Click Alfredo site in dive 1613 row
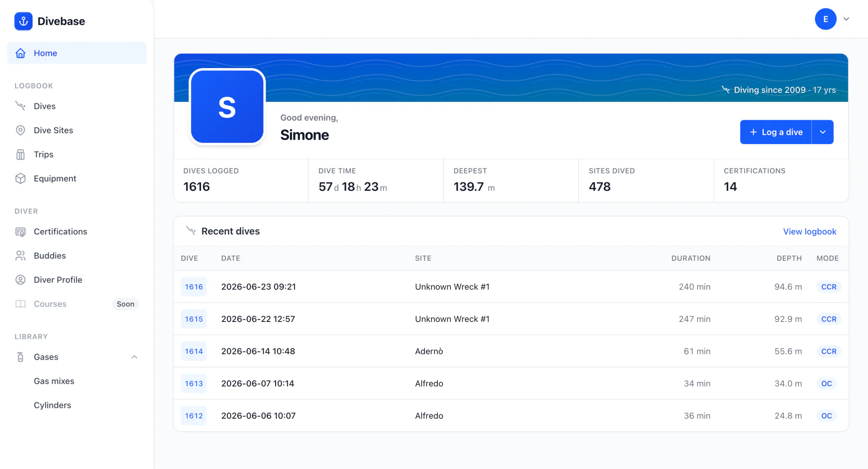 point(429,384)
